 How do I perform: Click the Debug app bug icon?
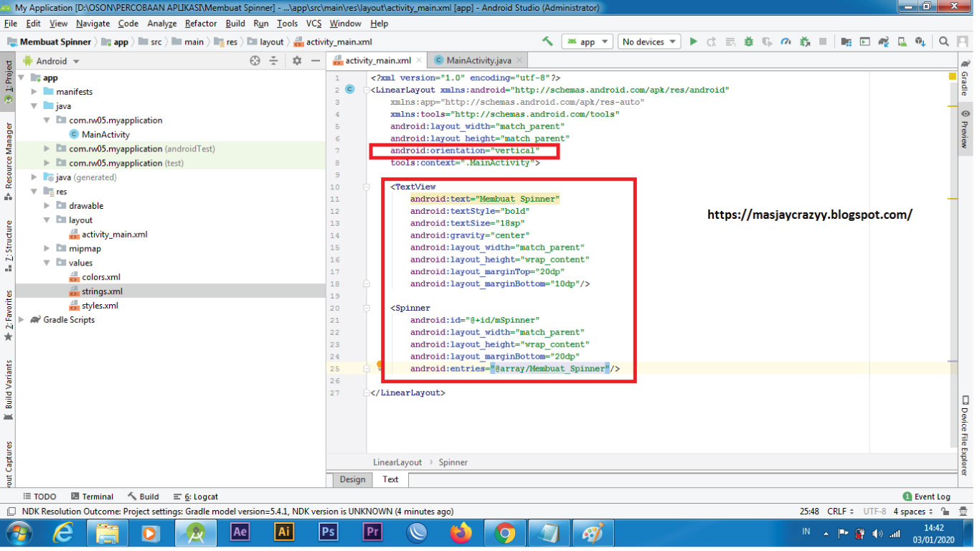click(x=749, y=42)
